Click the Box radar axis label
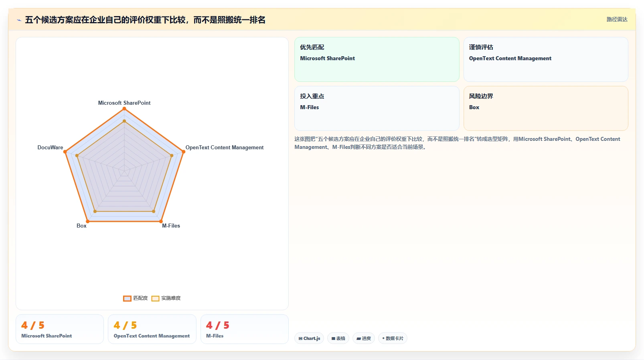 [81, 226]
